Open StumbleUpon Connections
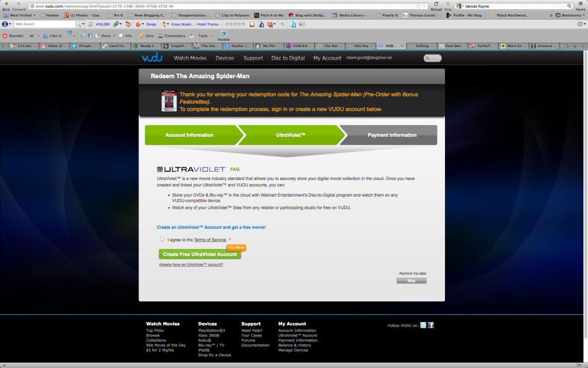This screenshot has width=588, height=368. click(171, 36)
